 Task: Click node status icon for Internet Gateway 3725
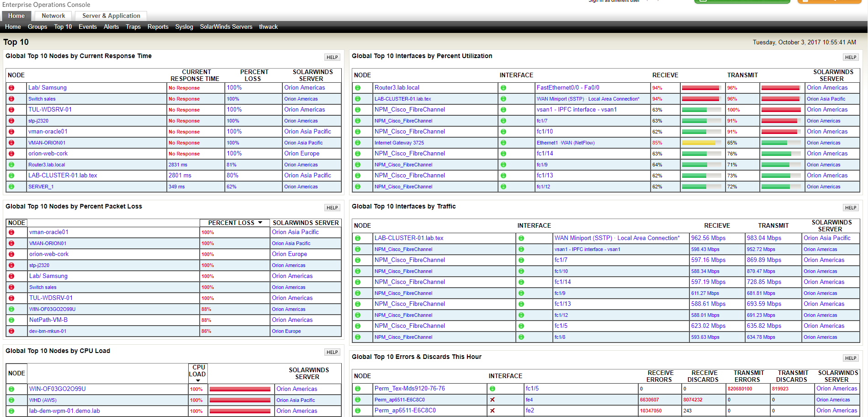[x=358, y=143]
